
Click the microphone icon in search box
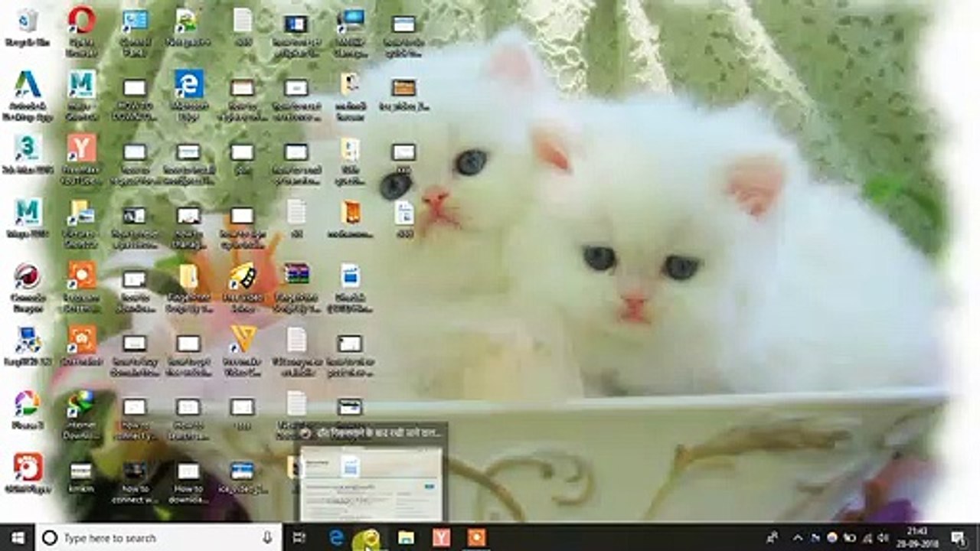267,538
